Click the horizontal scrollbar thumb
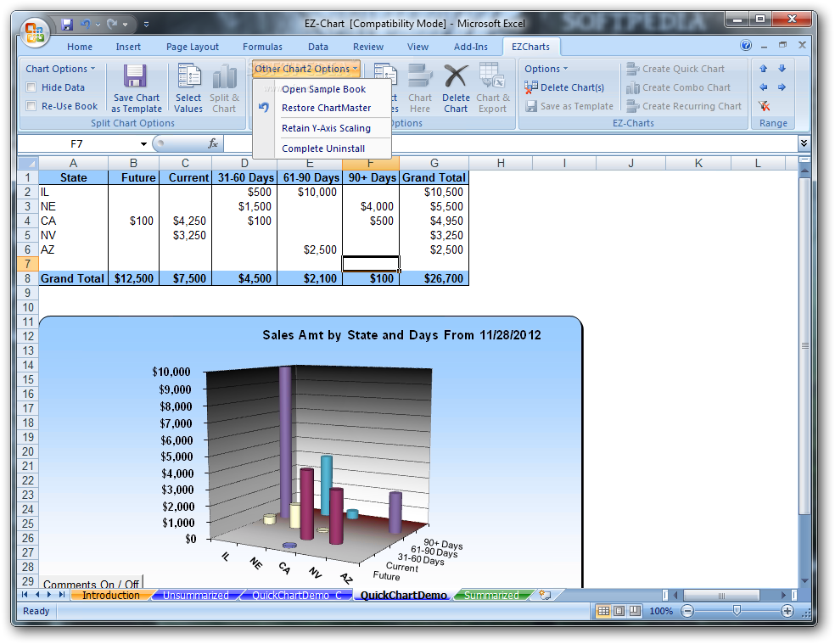This screenshot has width=835, height=644. [x=720, y=595]
